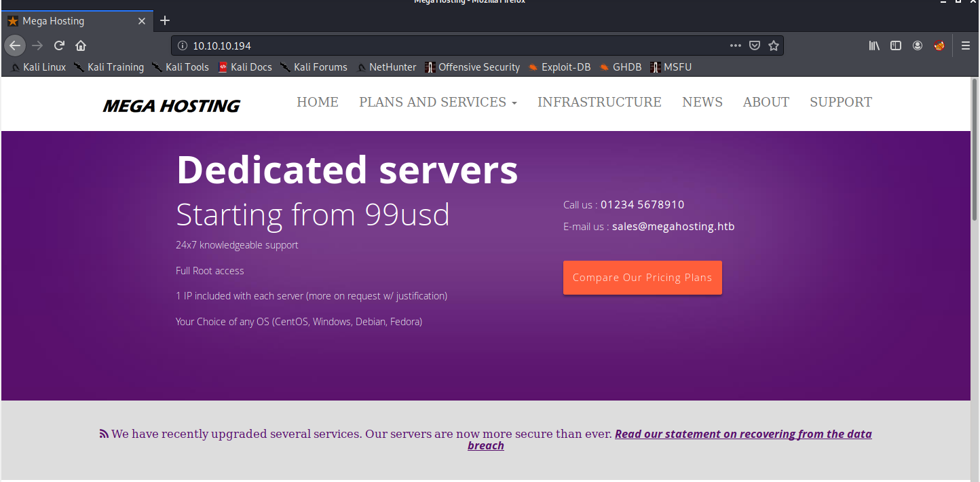980x482 pixels.
Task: Open the MSFU bookmark
Action: pos(671,67)
